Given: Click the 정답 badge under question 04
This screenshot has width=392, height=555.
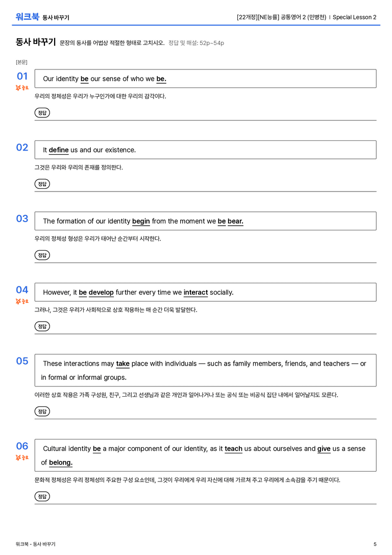Looking at the screenshot, I should point(42,326).
